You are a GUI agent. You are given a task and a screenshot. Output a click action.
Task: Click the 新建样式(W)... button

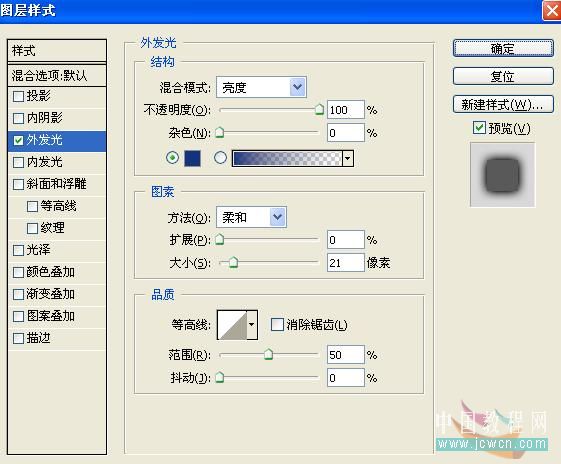tap(503, 104)
